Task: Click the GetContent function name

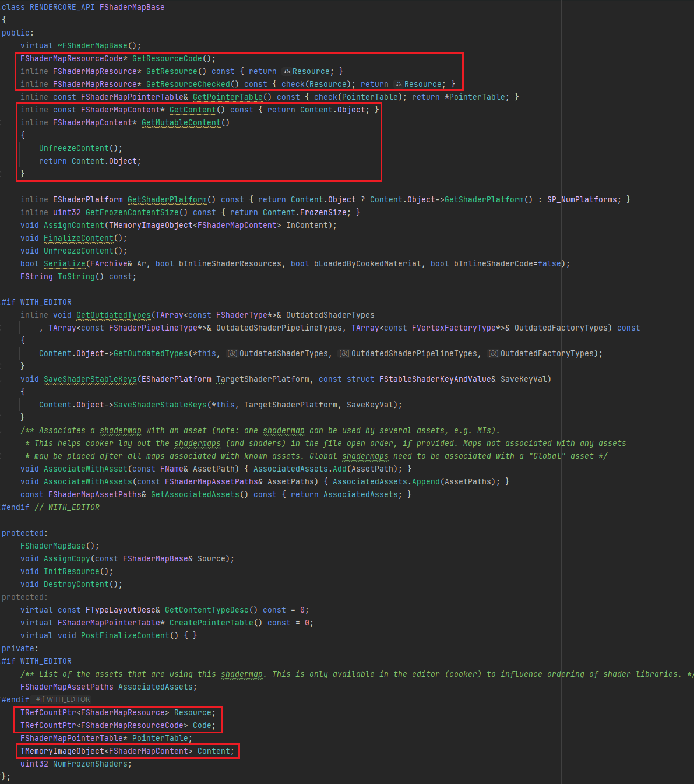Action: coord(193,110)
